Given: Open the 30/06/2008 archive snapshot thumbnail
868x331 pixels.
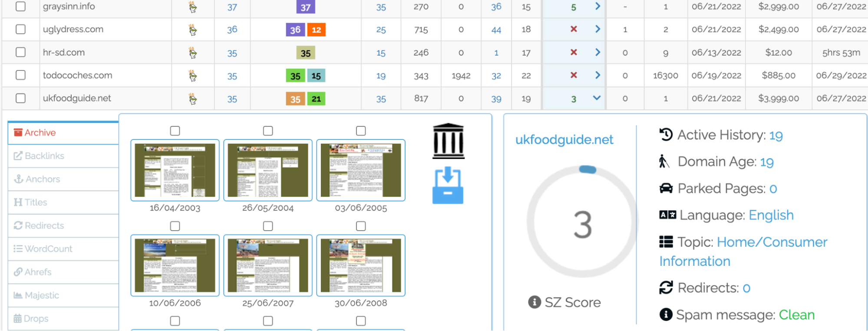Looking at the screenshot, I should point(361,265).
